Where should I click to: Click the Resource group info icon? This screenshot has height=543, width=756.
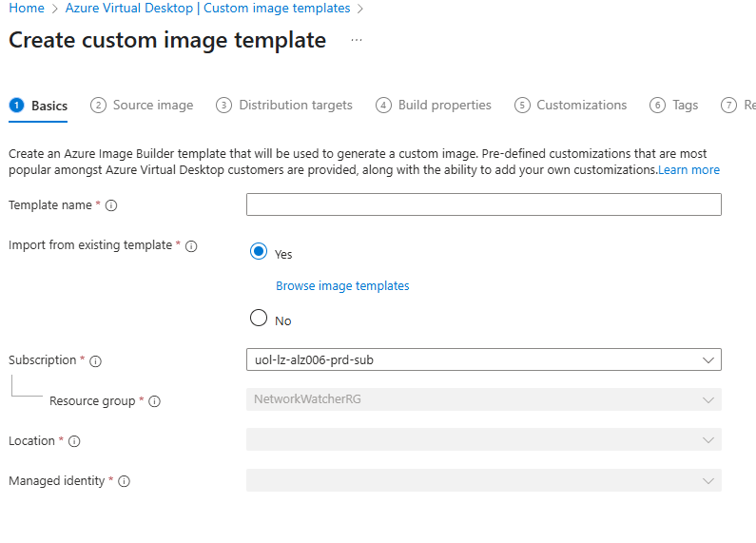point(155,401)
